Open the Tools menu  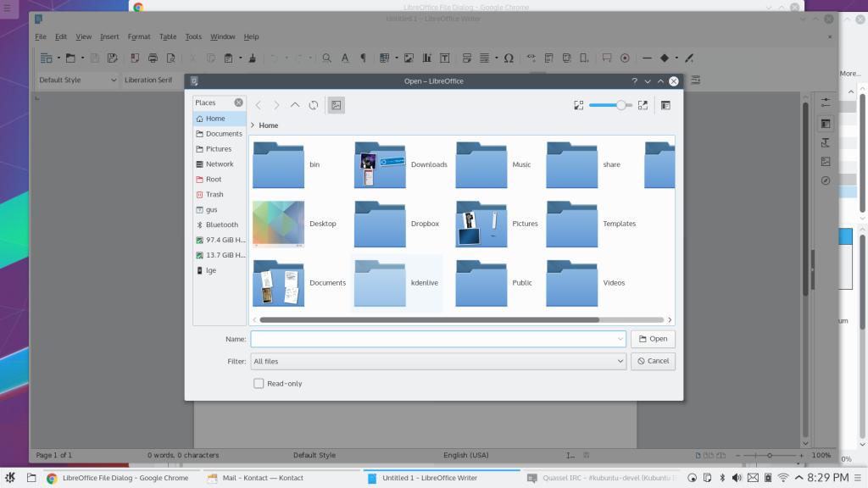click(193, 36)
